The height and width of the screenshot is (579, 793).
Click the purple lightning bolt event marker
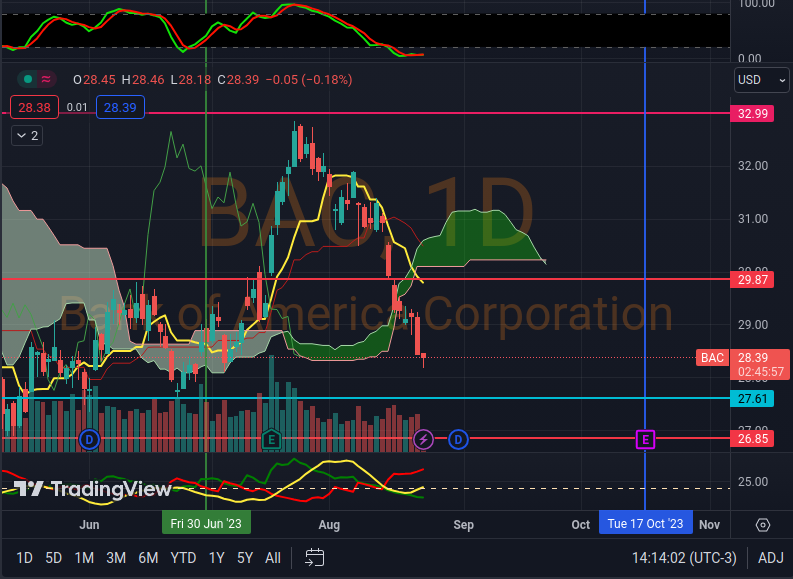(423, 439)
